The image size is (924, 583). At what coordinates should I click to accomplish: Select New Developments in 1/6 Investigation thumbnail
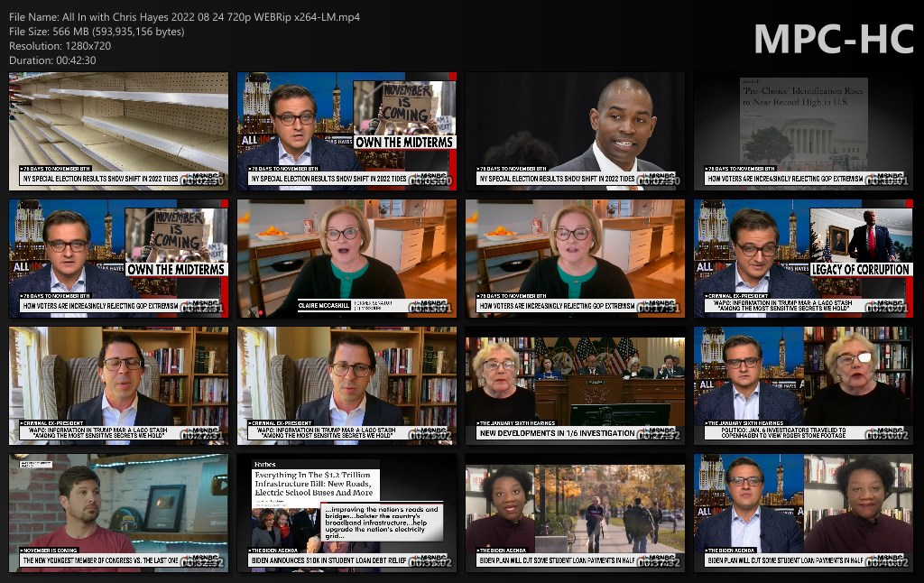tap(575, 385)
